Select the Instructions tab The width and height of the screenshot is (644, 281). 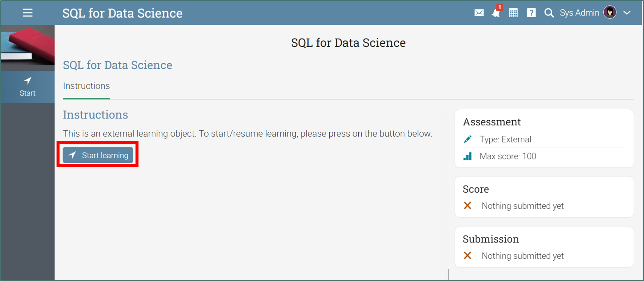(x=86, y=86)
